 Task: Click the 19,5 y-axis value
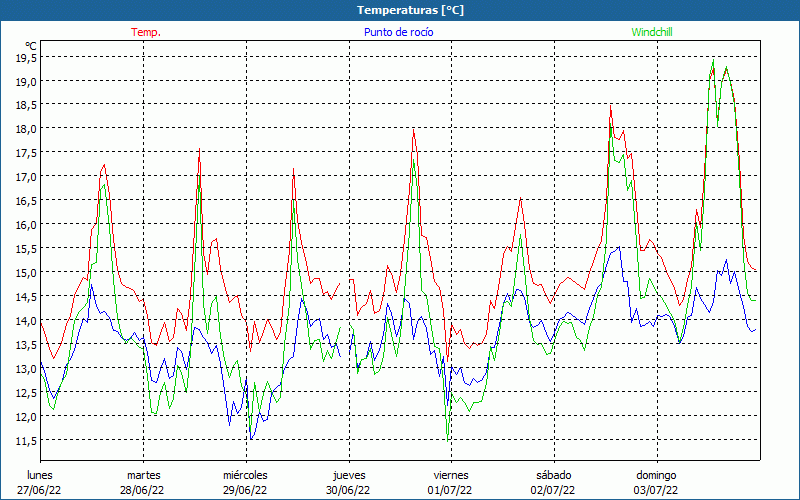26,58
